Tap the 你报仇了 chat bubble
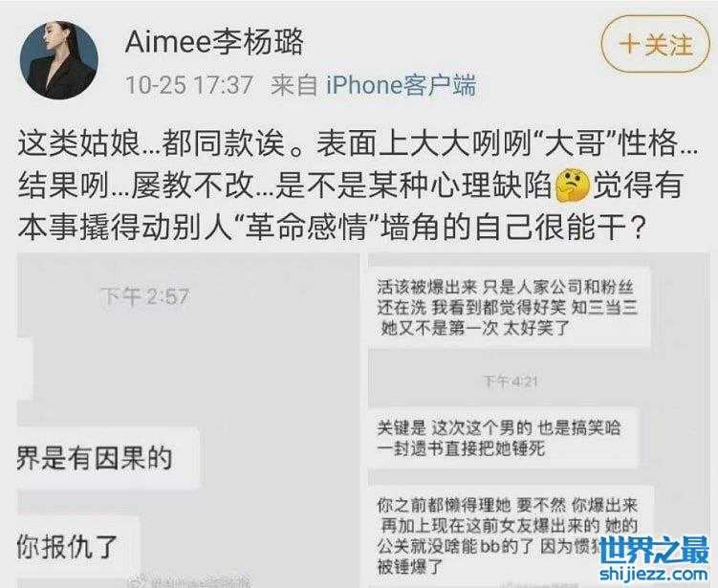Image resolution: width=718 pixels, height=588 pixels. coord(77,547)
